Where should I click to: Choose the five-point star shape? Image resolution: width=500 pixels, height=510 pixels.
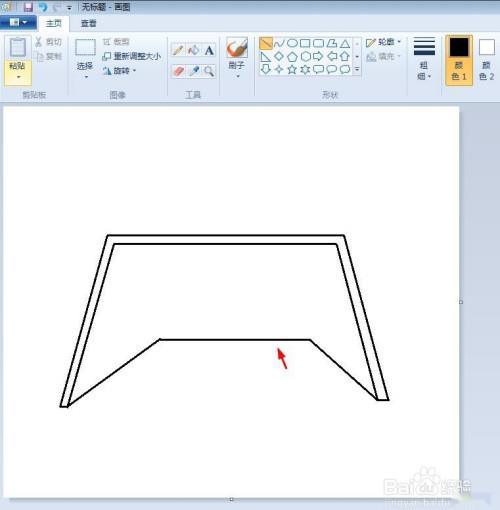tap(292, 69)
